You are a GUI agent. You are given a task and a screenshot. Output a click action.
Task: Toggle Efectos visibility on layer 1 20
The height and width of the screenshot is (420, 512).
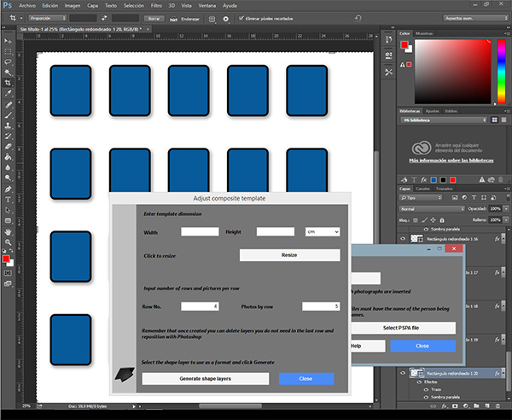point(419,382)
